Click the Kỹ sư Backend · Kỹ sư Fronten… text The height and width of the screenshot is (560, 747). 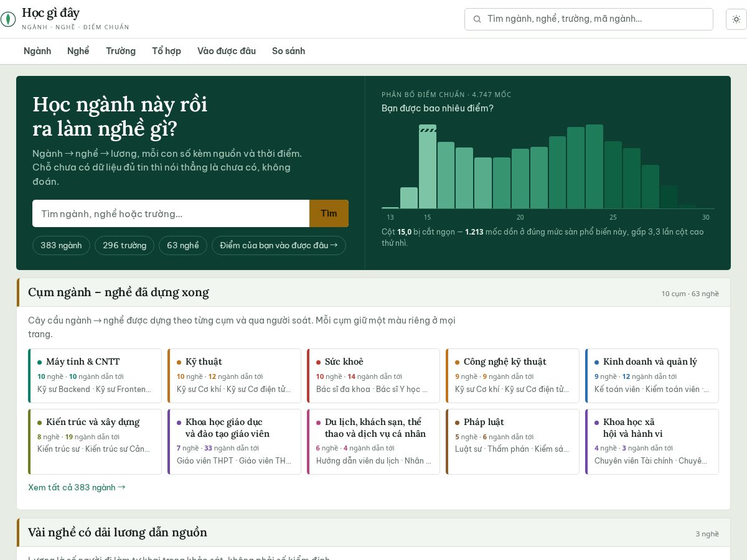pyautogui.click(x=95, y=390)
